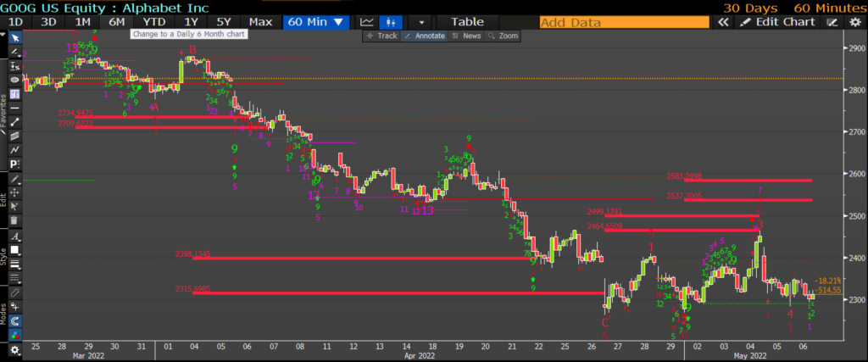
Task: Select the 6M time range
Action: [x=116, y=22]
